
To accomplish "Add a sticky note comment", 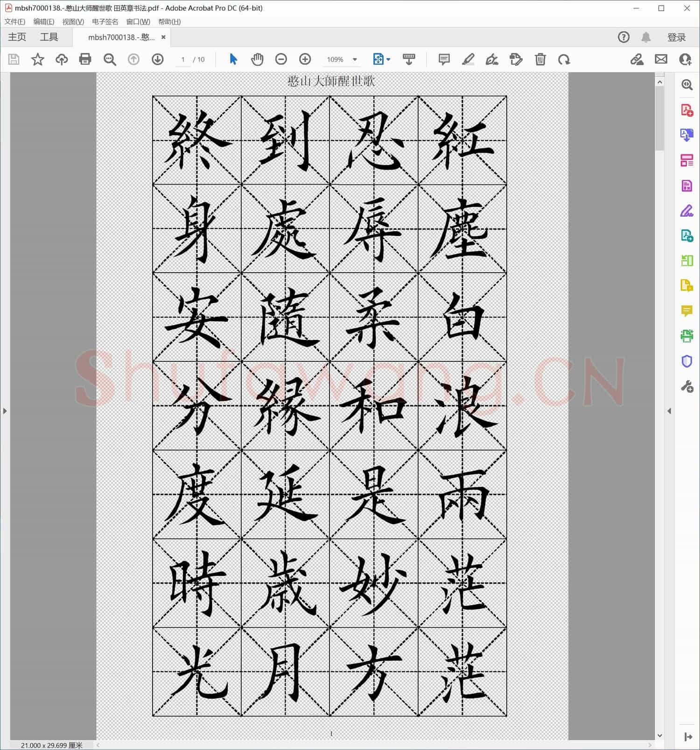I will [444, 59].
